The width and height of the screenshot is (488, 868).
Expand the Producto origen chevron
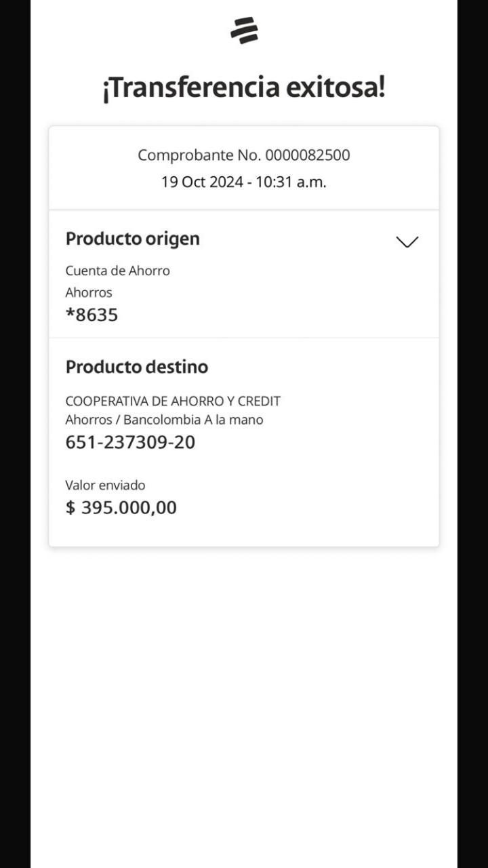tap(407, 242)
